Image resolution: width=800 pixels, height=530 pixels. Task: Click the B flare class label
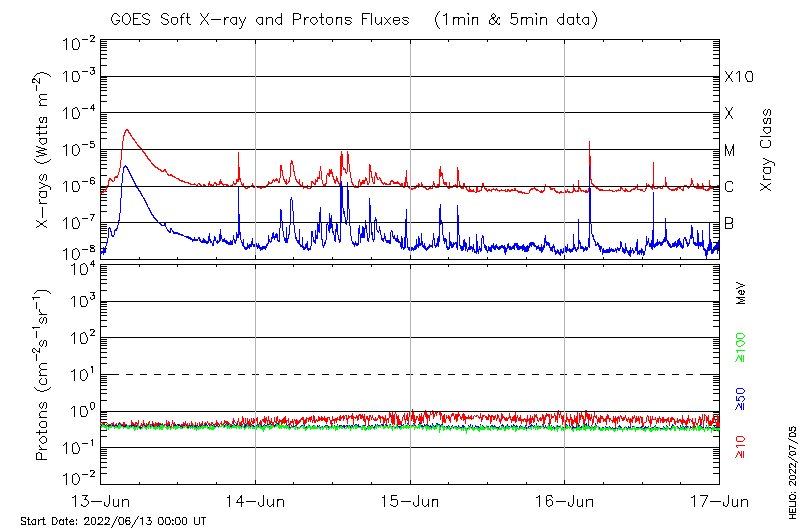point(729,223)
